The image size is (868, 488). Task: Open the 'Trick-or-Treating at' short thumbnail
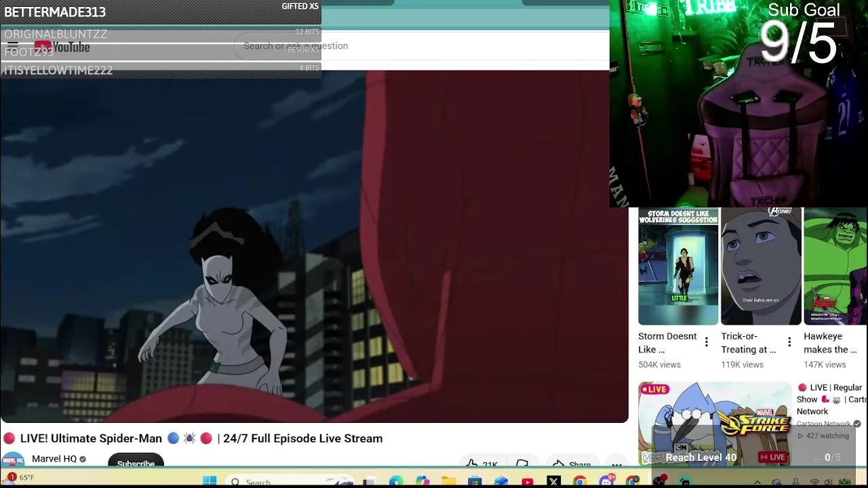[x=761, y=266]
